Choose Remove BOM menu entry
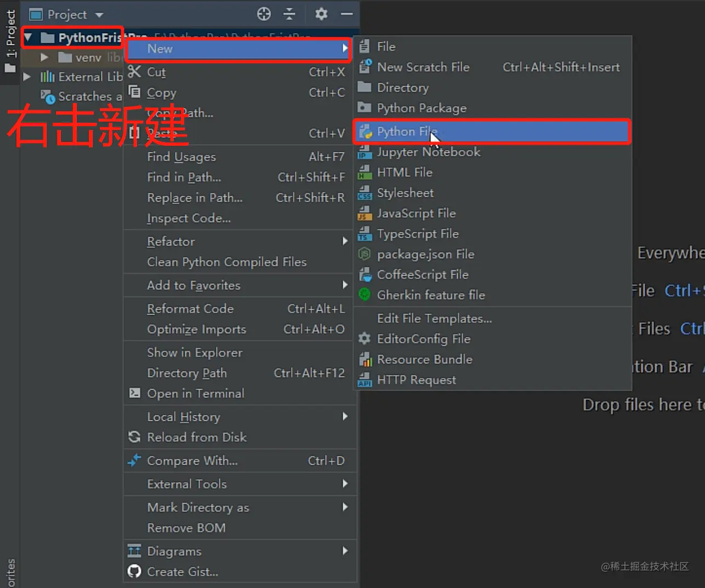Viewport: 705px width, 588px height. [240, 528]
